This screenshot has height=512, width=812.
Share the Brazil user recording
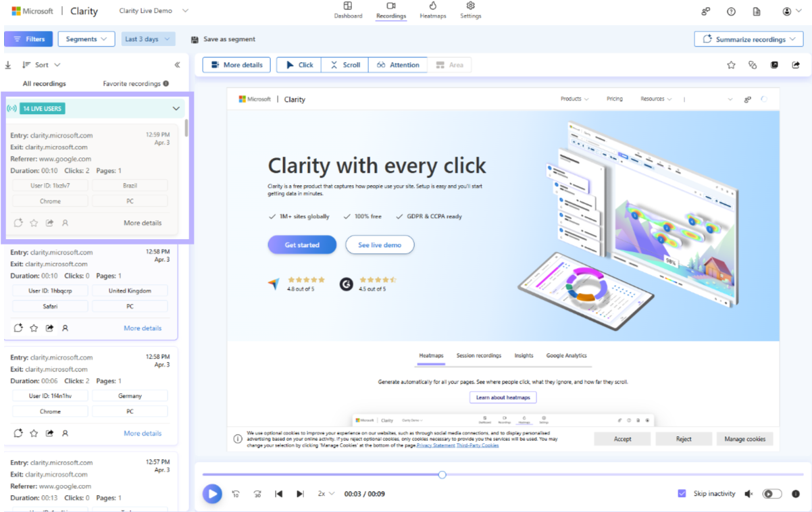(49, 222)
